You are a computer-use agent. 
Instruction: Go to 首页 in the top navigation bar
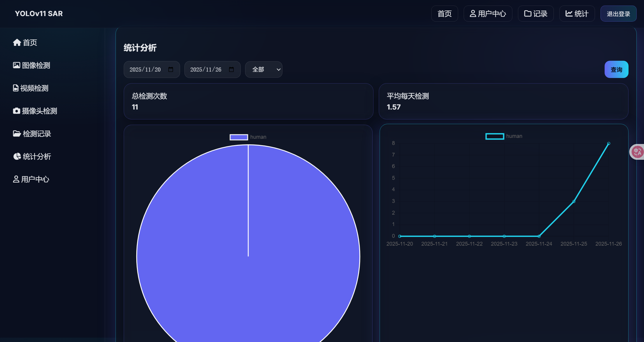point(444,14)
